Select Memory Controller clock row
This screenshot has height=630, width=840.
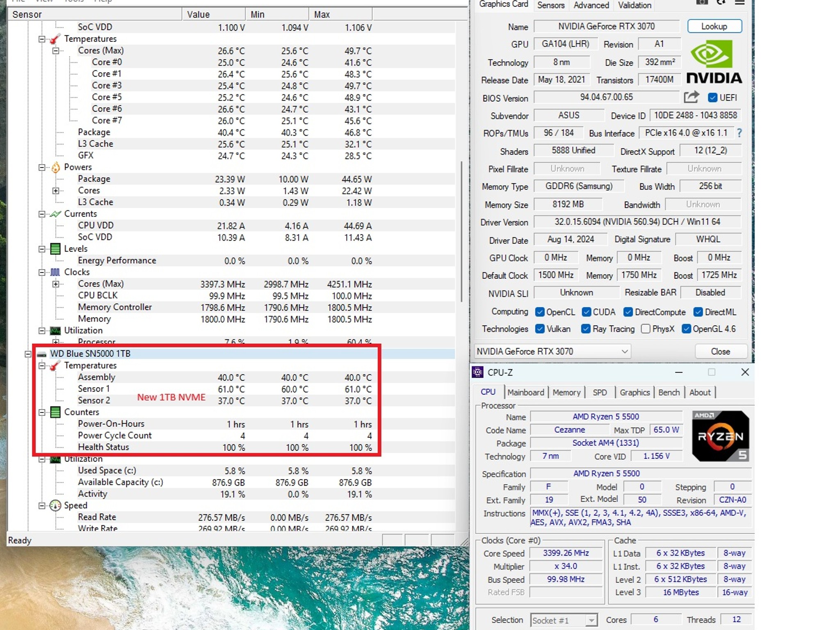231,308
